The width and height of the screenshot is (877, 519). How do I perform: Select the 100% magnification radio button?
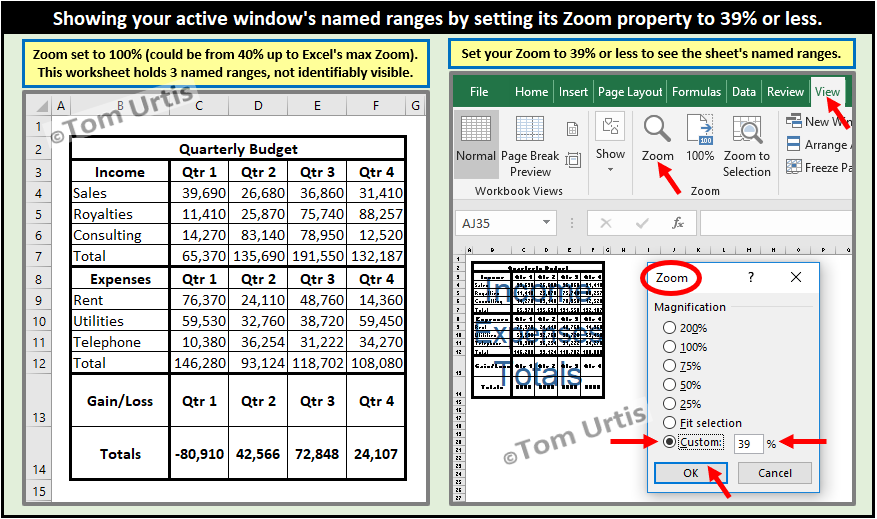(669, 347)
